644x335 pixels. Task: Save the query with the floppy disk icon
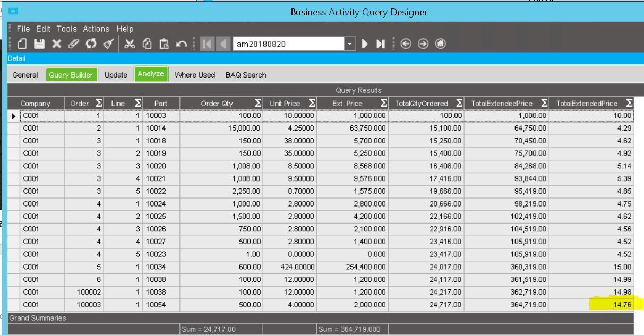[x=40, y=44]
